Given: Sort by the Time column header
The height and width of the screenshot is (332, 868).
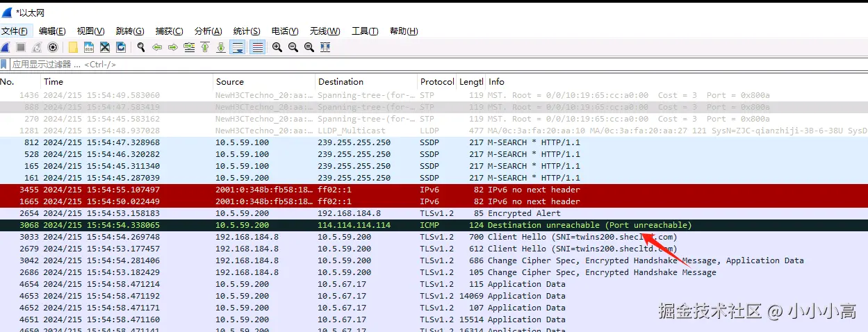Looking at the screenshot, I should [126, 82].
